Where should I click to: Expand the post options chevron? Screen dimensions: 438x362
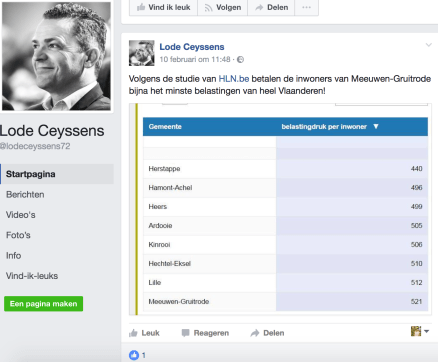click(429, 45)
